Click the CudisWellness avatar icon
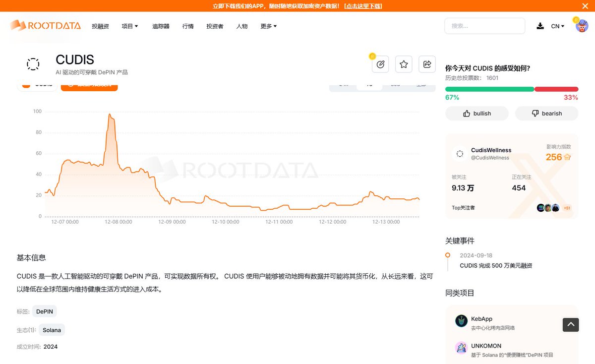 [460, 154]
